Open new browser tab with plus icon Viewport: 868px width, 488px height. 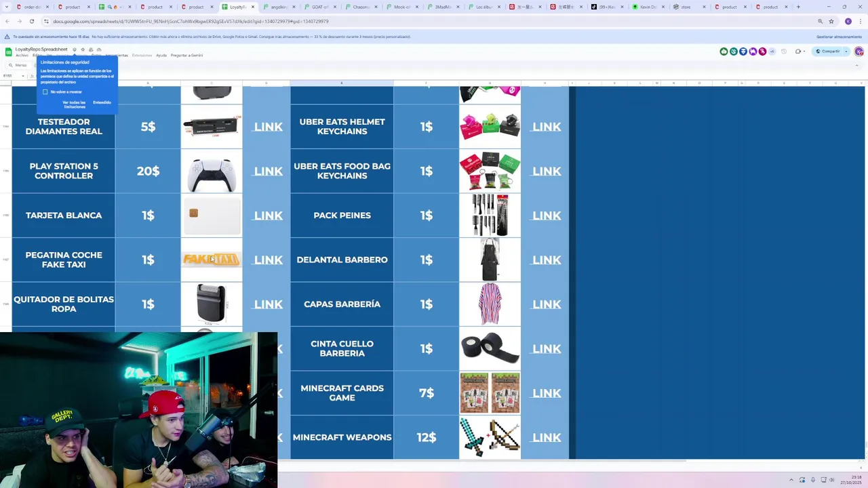(798, 7)
